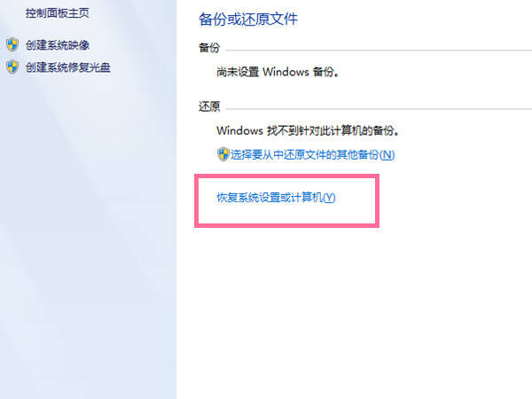Screen dimensions: 532x399
Task: Click the Windows 找不到针对此计算机的备份 message
Action: 308,130
